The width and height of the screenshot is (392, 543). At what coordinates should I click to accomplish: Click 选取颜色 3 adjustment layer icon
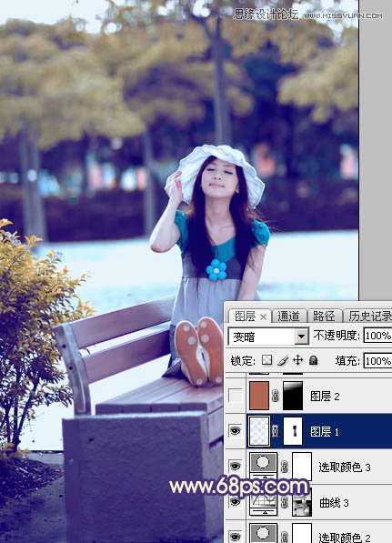click(264, 466)
